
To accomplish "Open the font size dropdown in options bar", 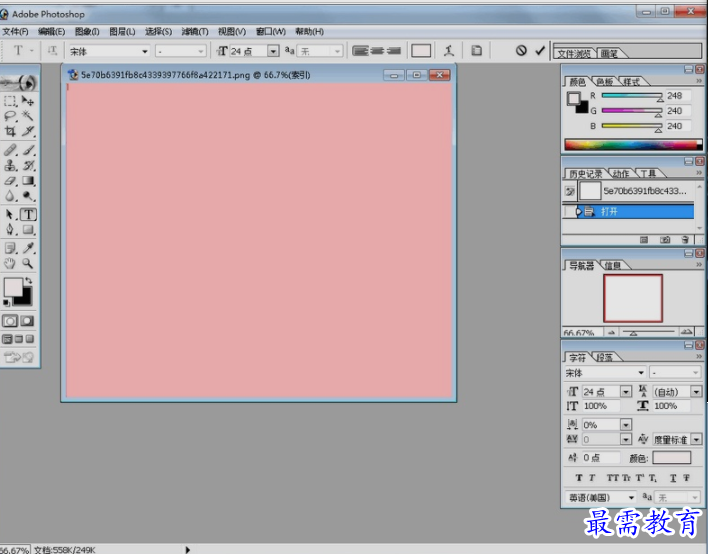I will pyautogui.click(x=273, y=51).
